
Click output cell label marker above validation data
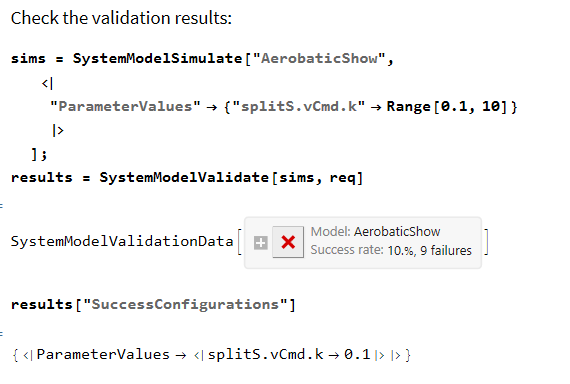(x=2, y=206)
